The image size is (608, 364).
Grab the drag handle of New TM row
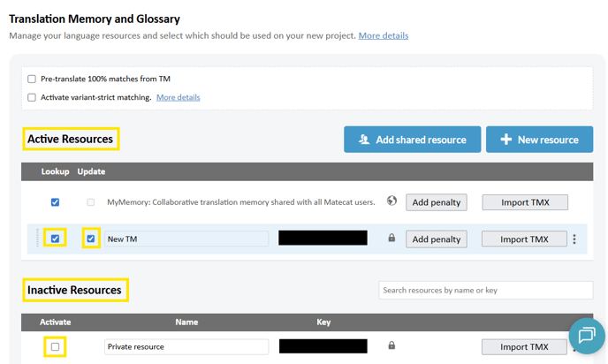[37, 239]
